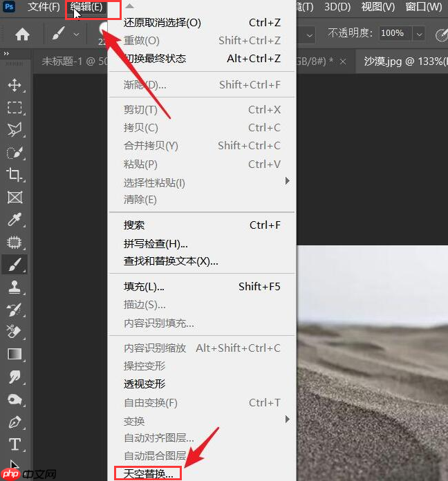Select the Rectangular Marquee tool

tap(15, 108)
